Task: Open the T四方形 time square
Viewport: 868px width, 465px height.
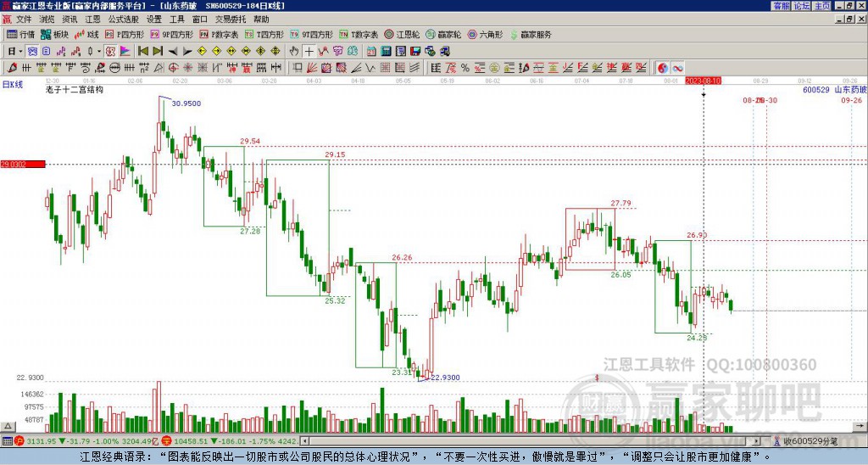Action: 264,34
